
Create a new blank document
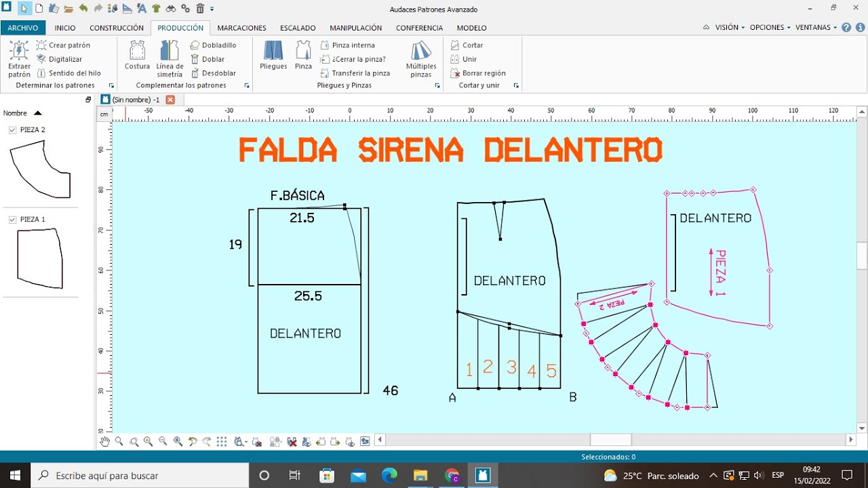(x=39, y=8)
